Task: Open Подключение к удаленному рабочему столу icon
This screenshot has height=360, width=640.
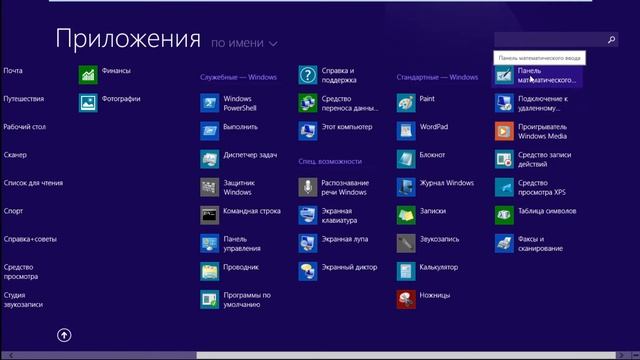Action: tap(504, 103)
